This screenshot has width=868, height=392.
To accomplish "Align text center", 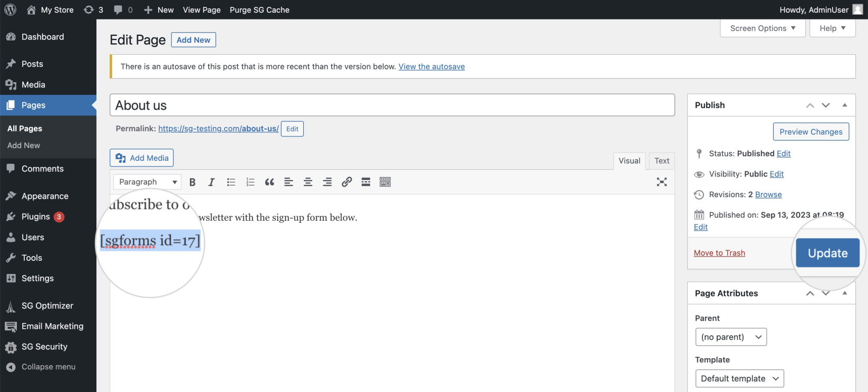I will coord(308,182).
